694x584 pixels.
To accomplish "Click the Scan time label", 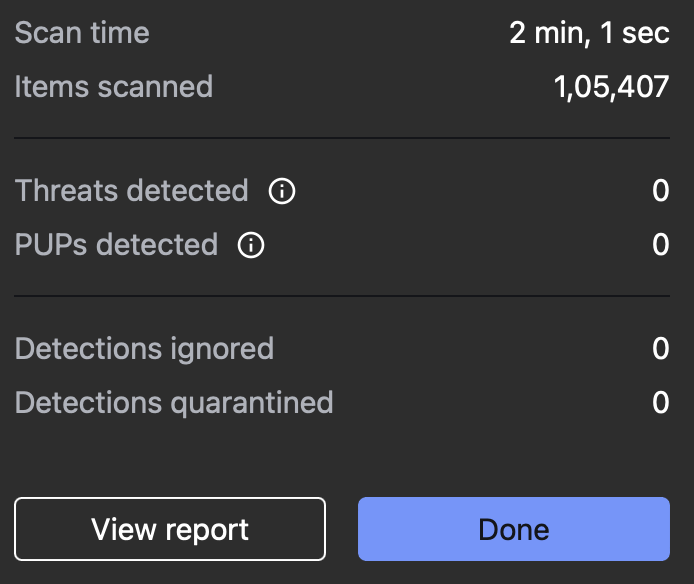I will (x=82, y=32).
